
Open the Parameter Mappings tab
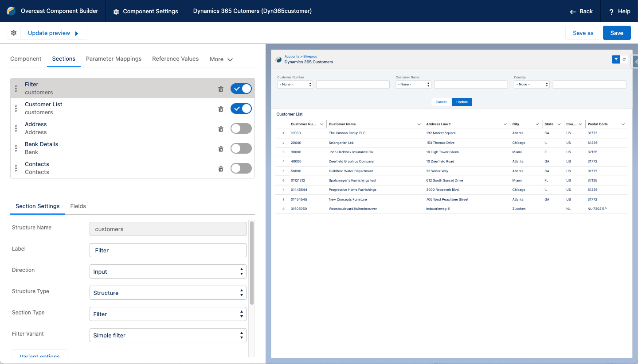pos(114,58)
